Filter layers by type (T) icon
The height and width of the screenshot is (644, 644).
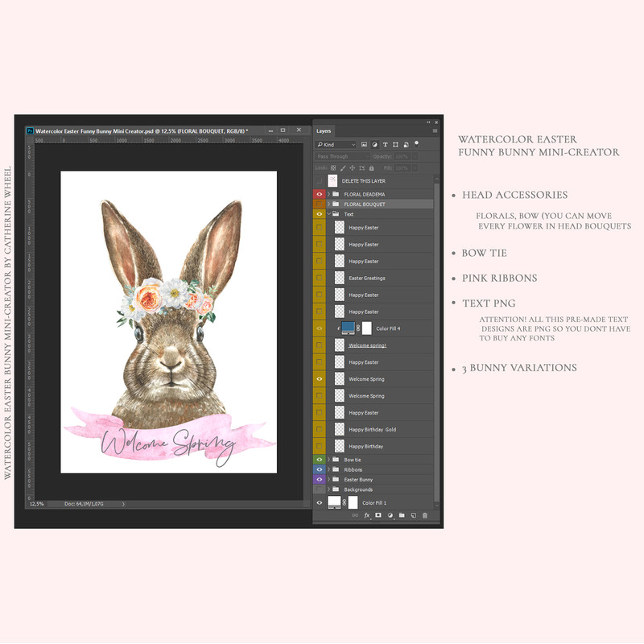coord(386,144)
